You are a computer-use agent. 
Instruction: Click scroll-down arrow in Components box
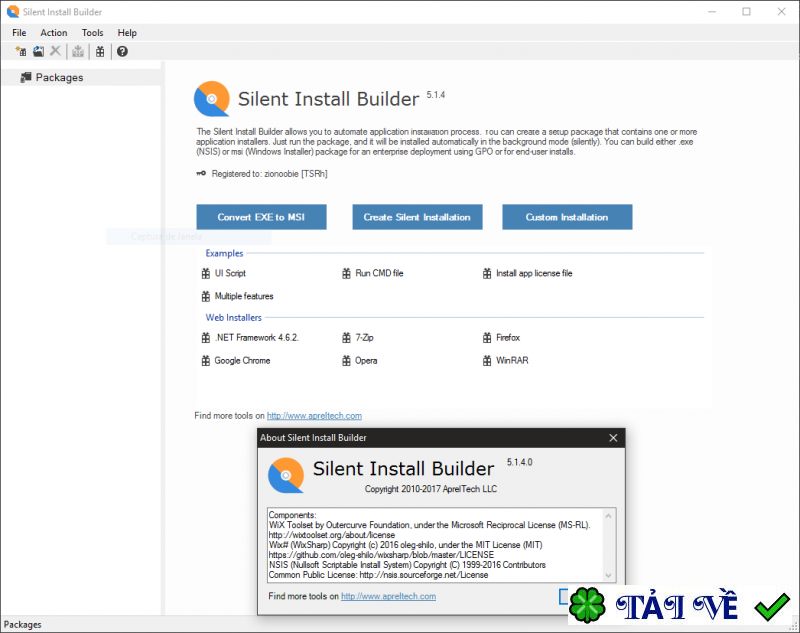608,575
